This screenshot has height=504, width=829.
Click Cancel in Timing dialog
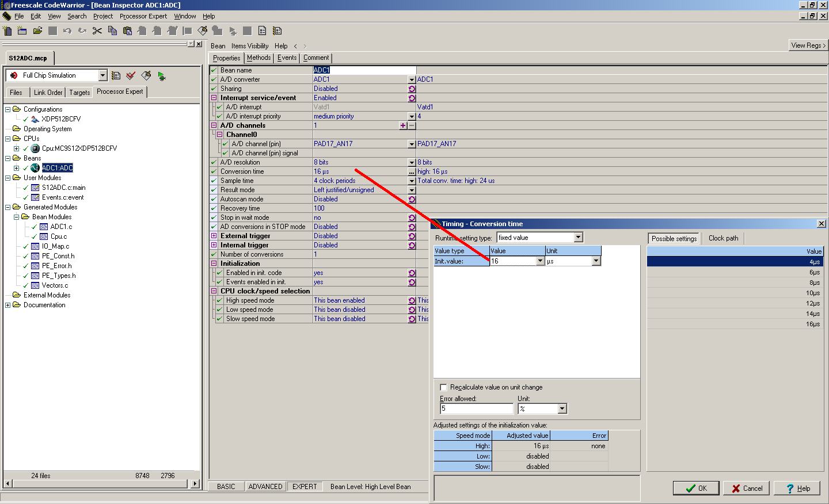(x=747, y=488)
